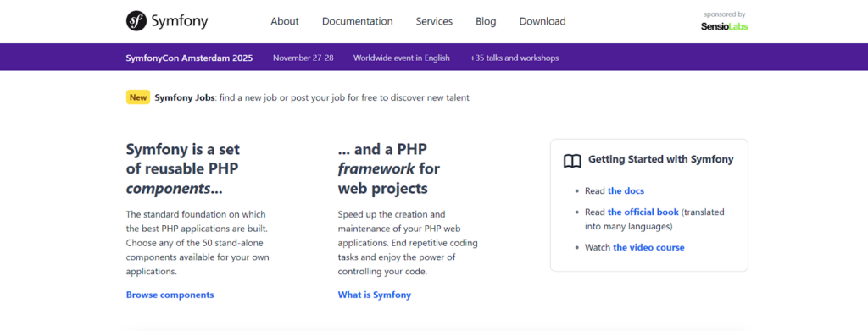The image size is (868, 331).
Task: Click the Getting Started with Symfony heading
Action: click(x=660, y=159)
